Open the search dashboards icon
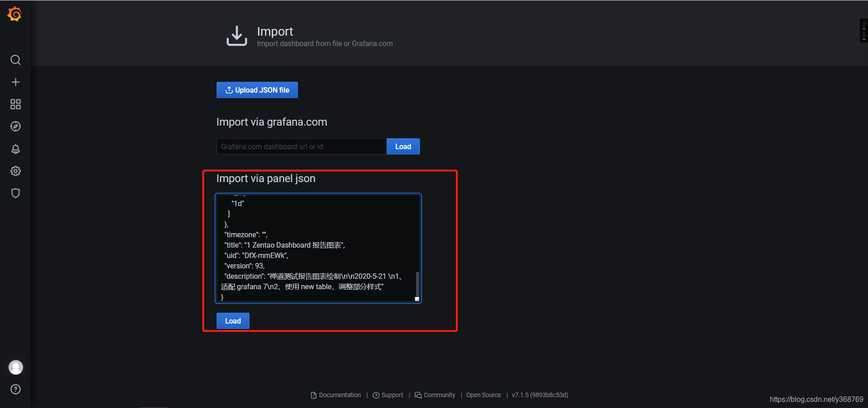 pyautogui.click(x=15, y=60)
